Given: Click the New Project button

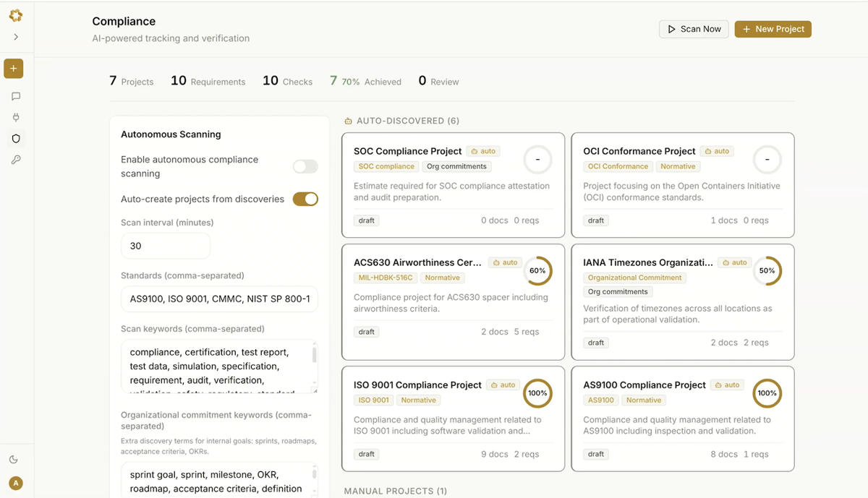Looking at the screenshot, I should coord(773,29).
